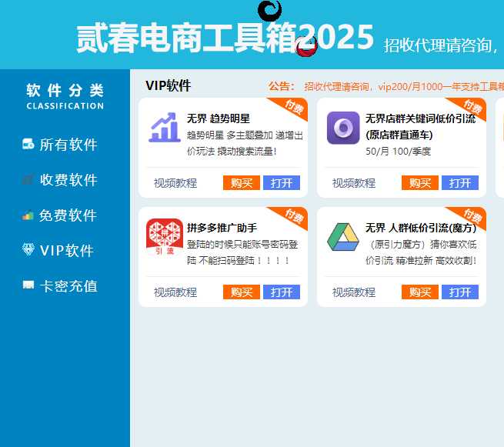Click 无界 趋势明星 growth chart icon

click(165, 128)
